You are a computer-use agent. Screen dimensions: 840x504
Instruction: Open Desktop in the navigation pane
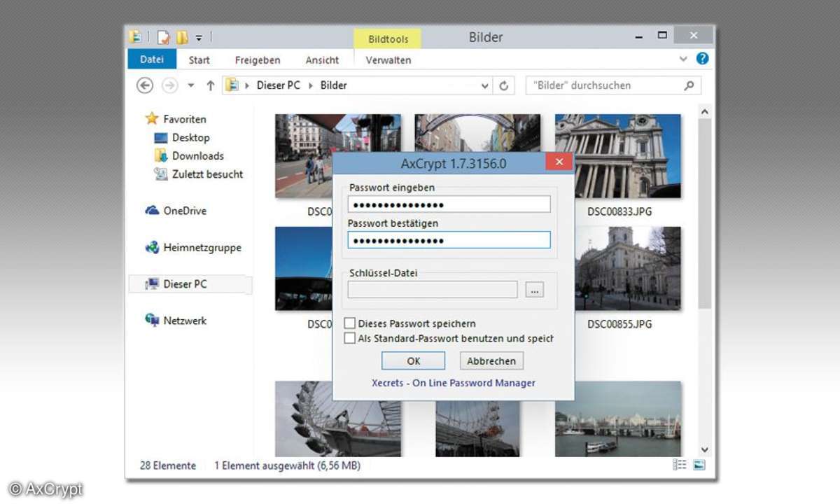[x=191, y=138]
